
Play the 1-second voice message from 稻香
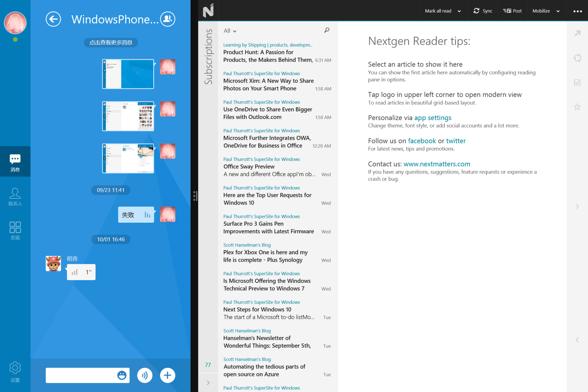point(81,272)
